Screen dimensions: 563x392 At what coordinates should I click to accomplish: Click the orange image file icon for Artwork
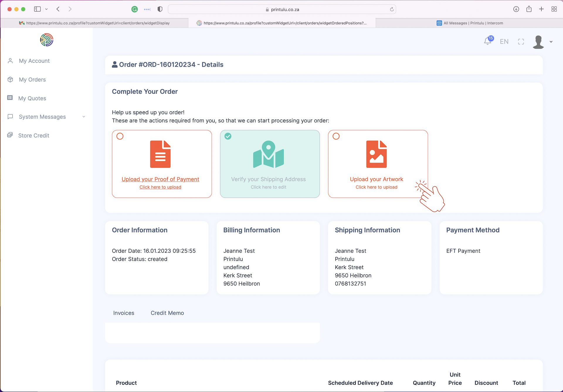pos(377,154)
